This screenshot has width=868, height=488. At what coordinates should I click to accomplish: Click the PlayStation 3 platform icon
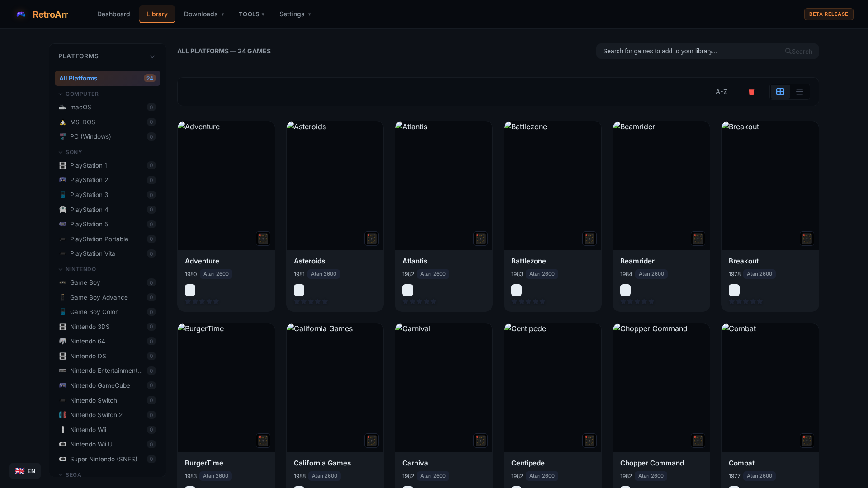click(63, 195)
